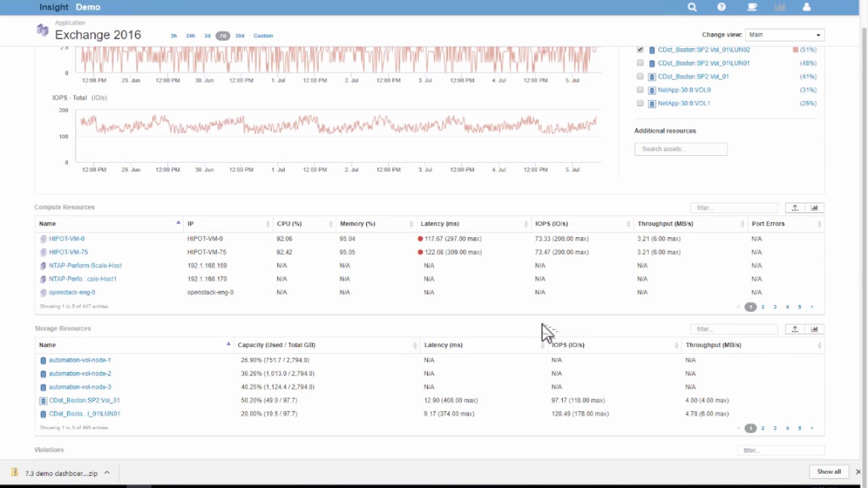Sort Storage Resources by Throughput (MB/s)
The width and height of the screenshot is (868, 488).
pyautogui.click(x=753, y=345)
